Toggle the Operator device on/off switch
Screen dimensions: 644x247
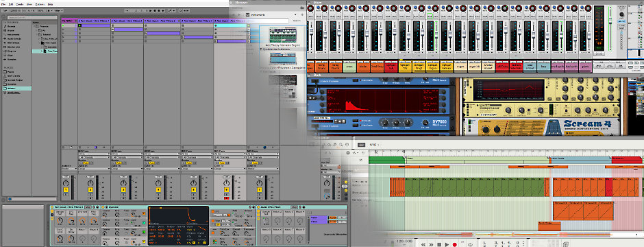103,207
